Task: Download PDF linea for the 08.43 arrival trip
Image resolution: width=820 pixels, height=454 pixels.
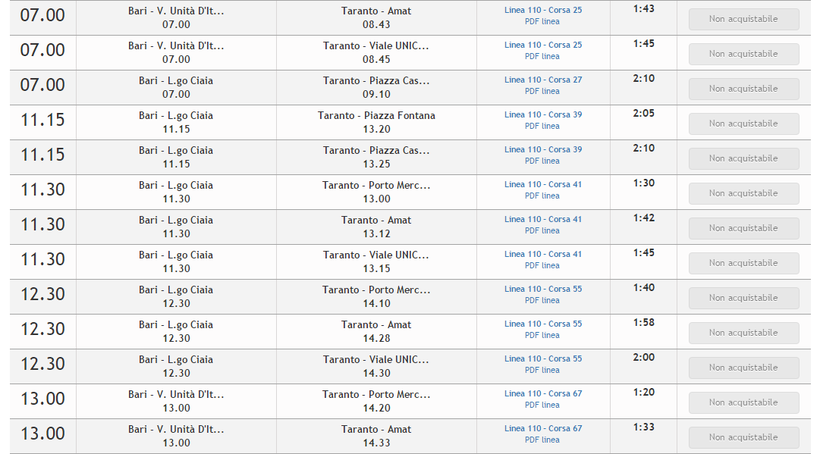Action: click(542, 21)
